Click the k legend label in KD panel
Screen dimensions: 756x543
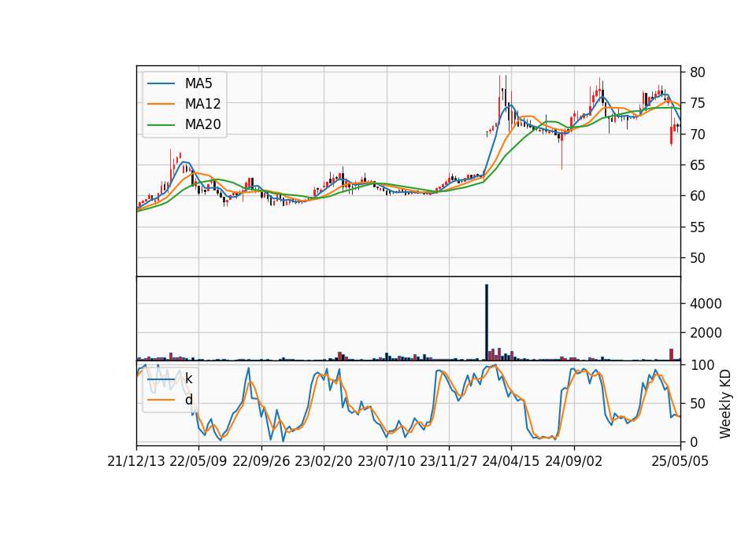(x=188, y=379)
